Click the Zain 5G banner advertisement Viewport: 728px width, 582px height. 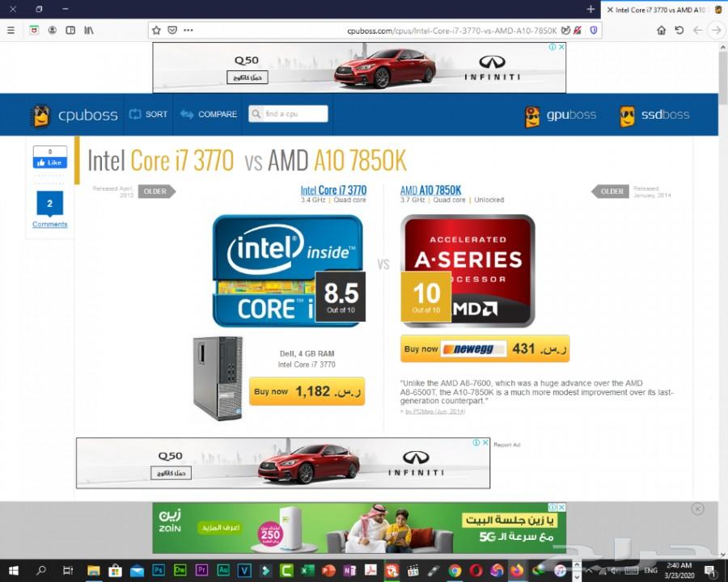coord(359,528)
